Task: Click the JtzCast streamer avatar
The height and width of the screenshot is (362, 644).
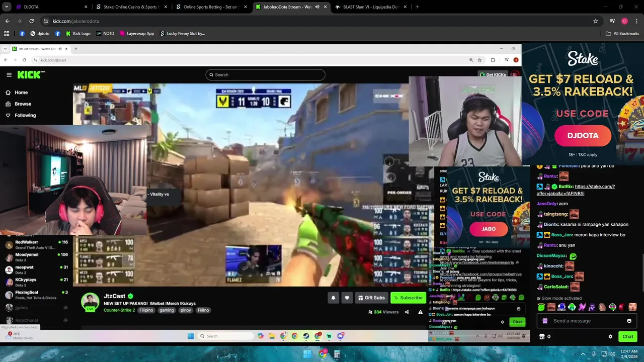Action: pyautogui.click(x=91, y=302)
